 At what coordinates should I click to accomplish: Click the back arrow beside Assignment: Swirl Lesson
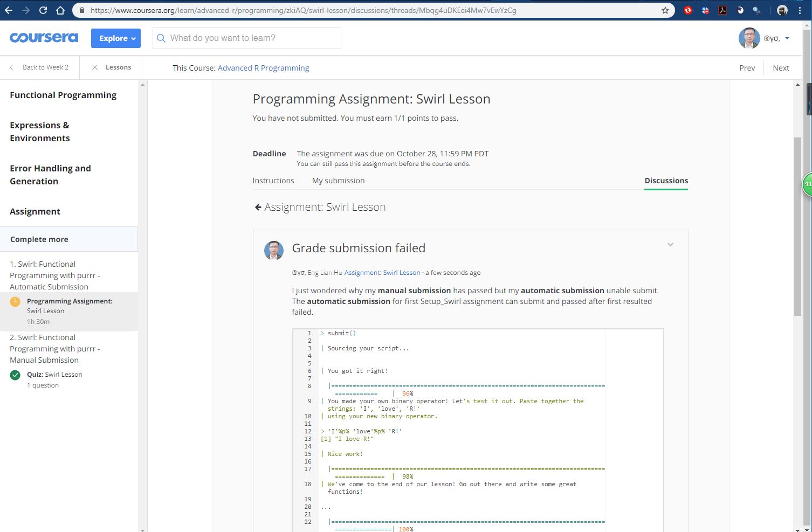[x=258, y=207]
